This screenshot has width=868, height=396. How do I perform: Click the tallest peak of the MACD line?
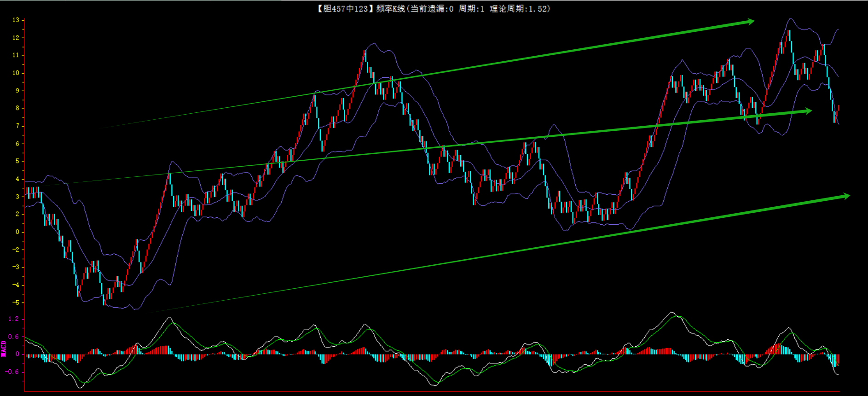671,313
